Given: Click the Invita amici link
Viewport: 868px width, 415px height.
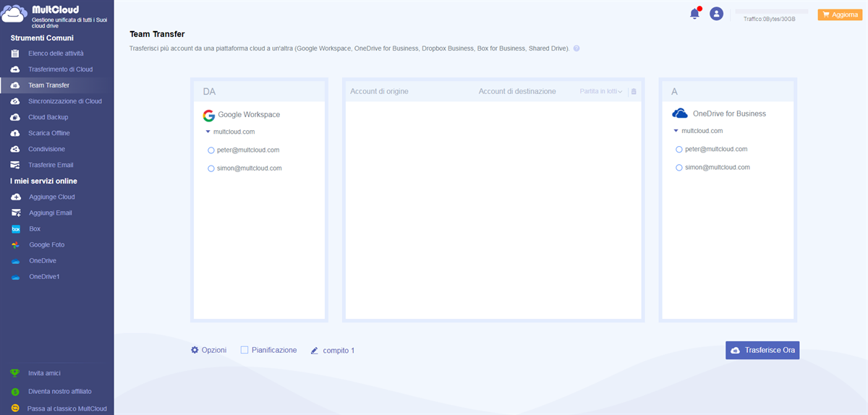Looking at the screenshot, I should coord(44,373).
